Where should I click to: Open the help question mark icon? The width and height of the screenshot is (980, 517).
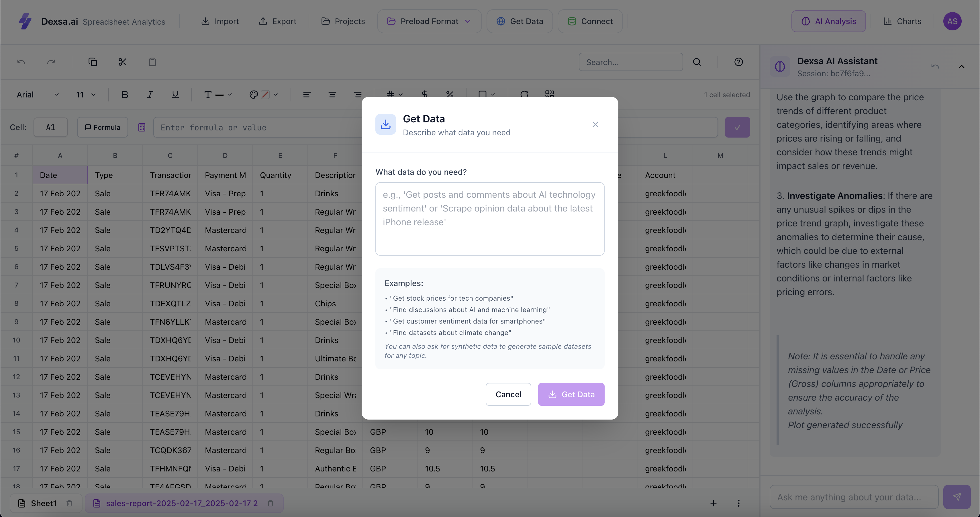(738, 62)
